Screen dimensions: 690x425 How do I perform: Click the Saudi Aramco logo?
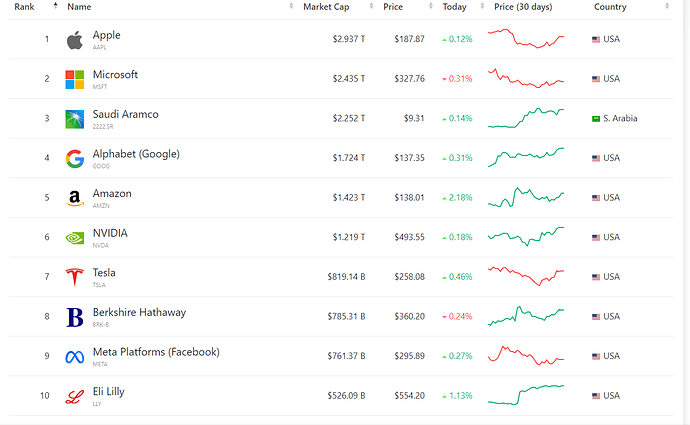point(75,119)
